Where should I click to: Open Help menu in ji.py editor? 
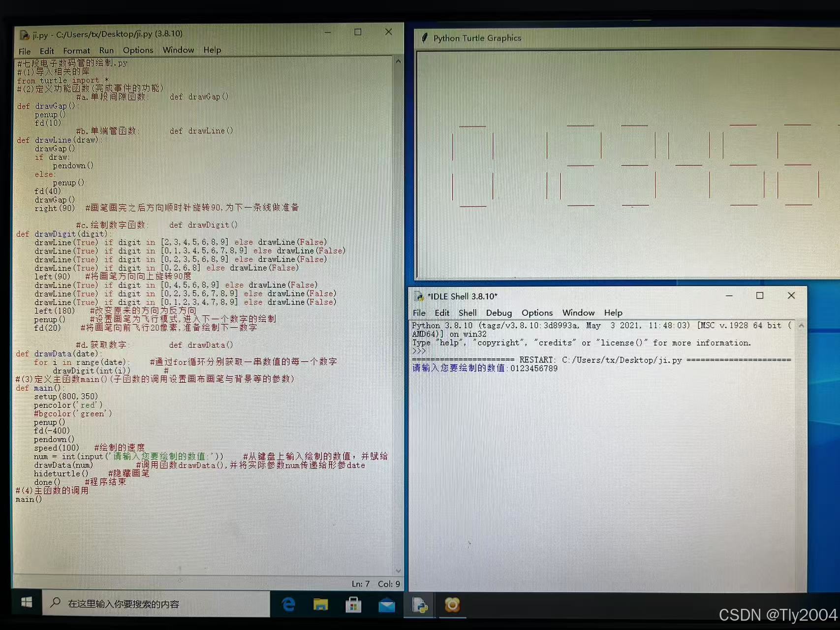(212, 50)
